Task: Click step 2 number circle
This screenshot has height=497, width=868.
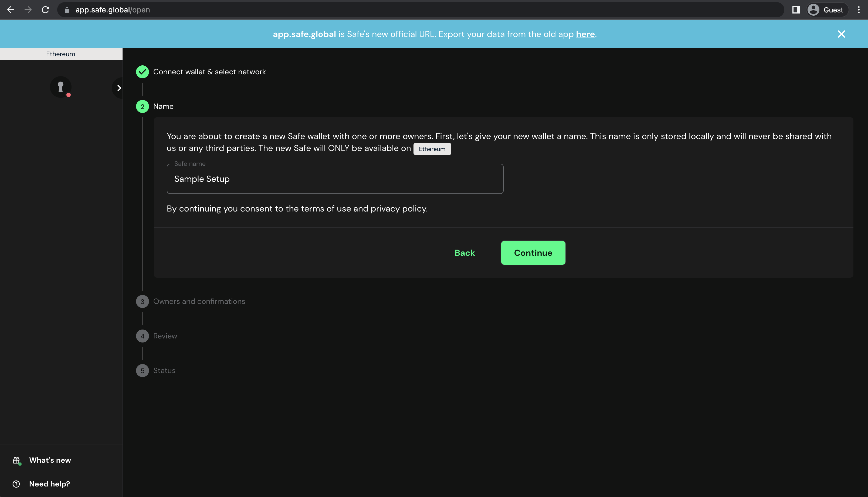Action: pyautogui.click(x=143, y=106)
